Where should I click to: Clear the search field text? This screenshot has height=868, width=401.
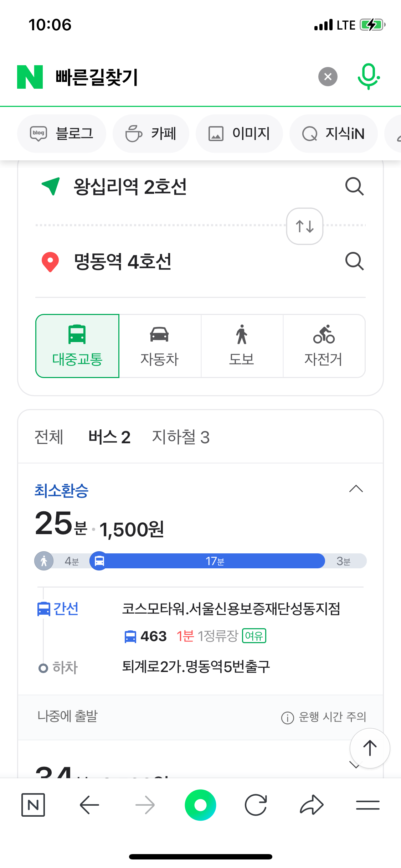pos(328,77)
